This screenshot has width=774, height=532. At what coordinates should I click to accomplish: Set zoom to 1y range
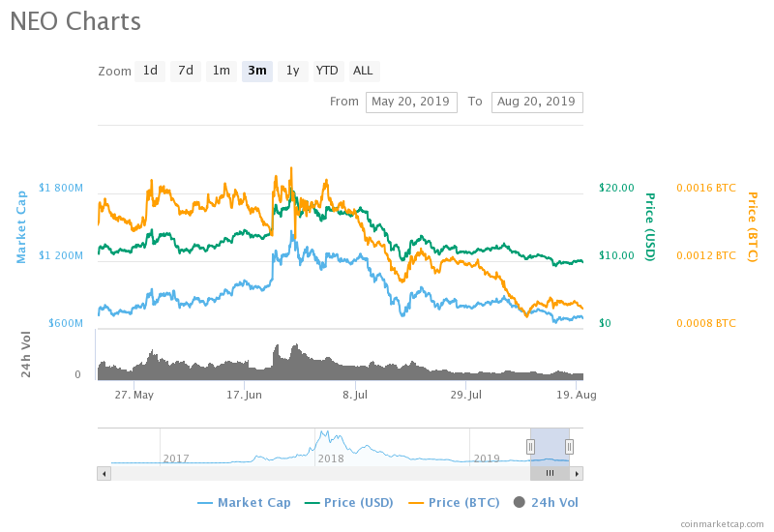[x=292, y=71]
